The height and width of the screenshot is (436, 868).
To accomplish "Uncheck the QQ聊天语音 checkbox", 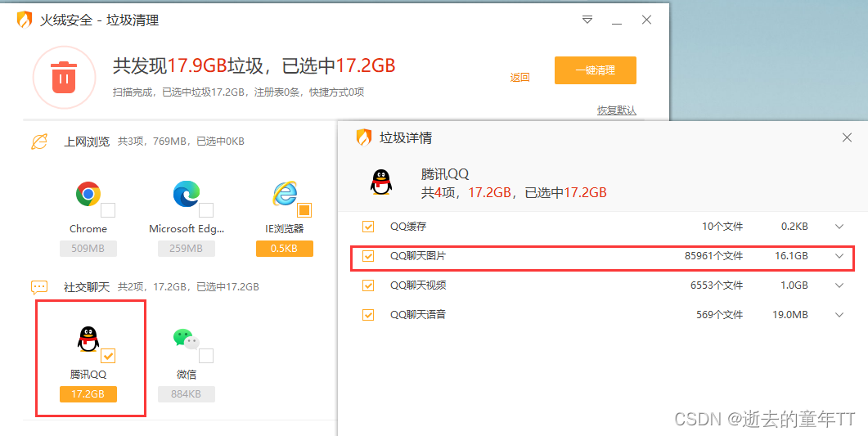I will pyautogui.click(x=367, y=315).
